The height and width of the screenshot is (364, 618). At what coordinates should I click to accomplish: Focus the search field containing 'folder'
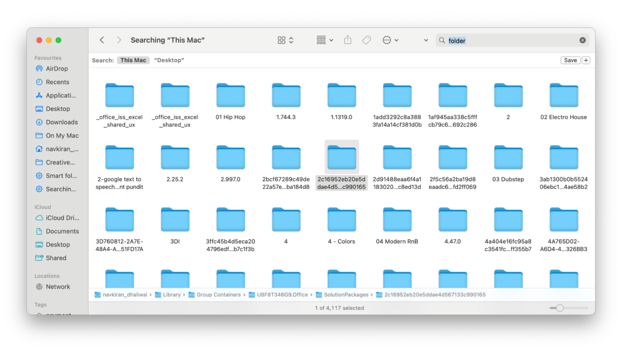[x=513, y=40]
